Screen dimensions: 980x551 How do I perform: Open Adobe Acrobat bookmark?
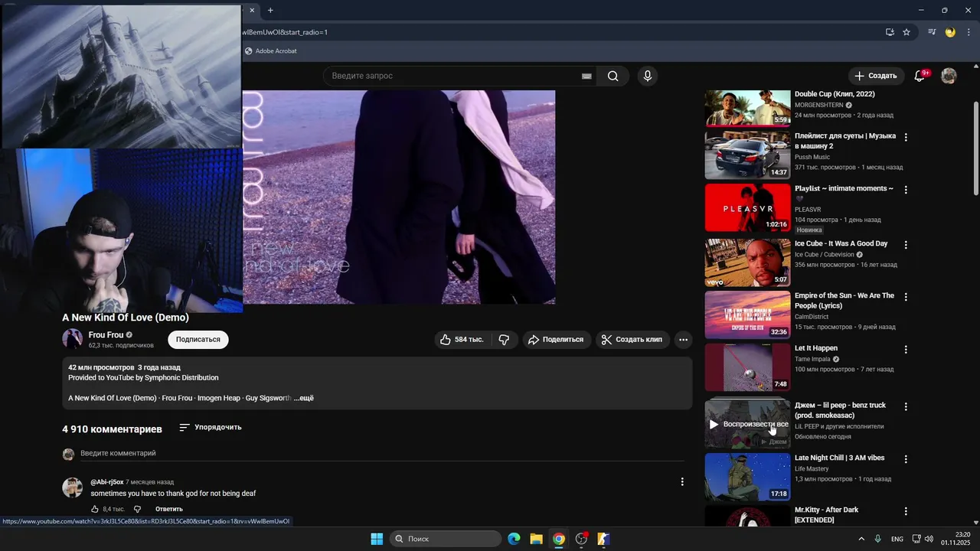click(270, 51)
